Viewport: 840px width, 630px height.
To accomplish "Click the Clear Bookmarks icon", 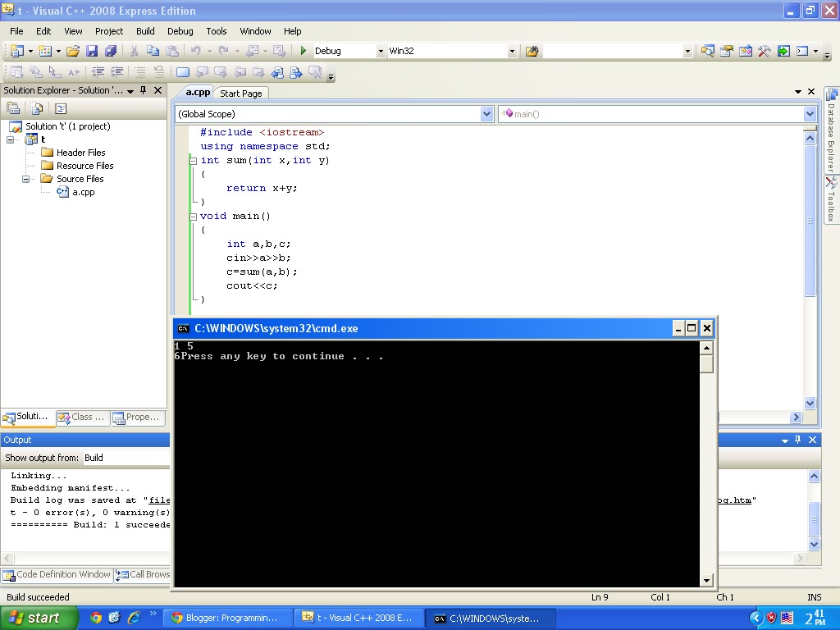I will [315, 72].
